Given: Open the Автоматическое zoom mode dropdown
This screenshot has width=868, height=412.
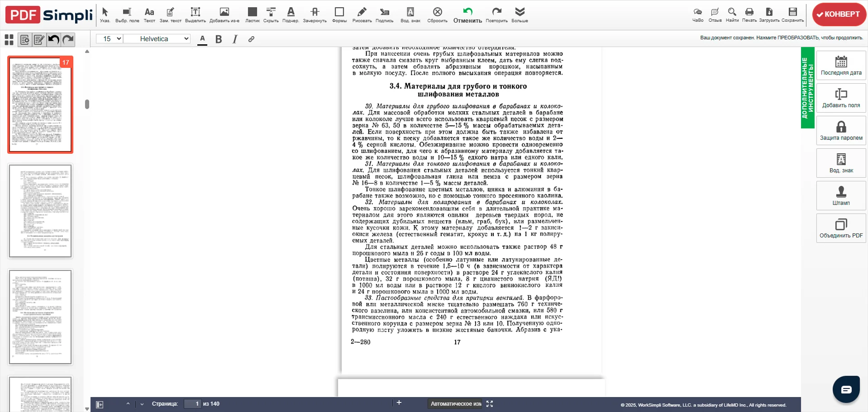Looking at the screenshot, I should coord(456,404).
